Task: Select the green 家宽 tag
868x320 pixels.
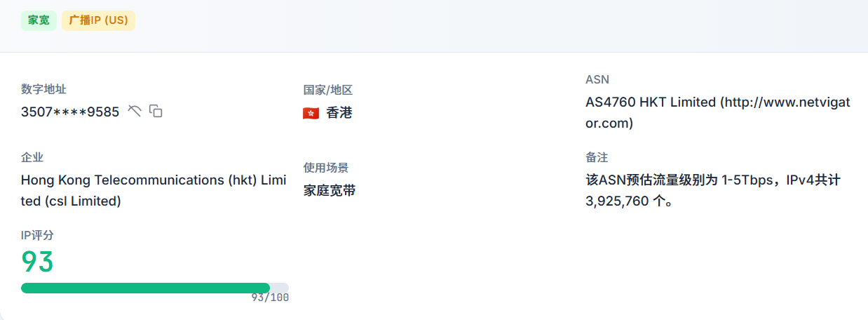Action: [39, 20]
